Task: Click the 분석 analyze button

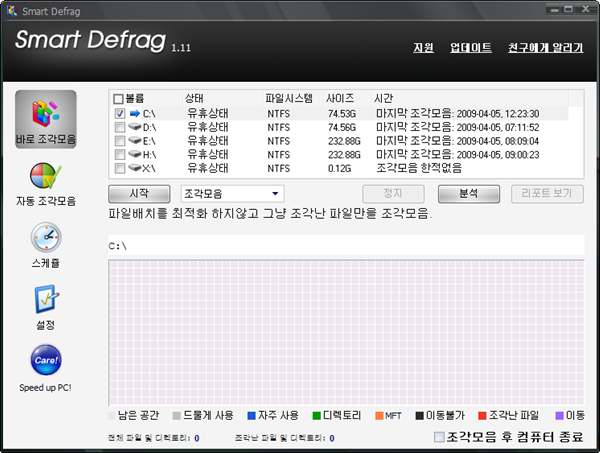Action: coord(469,194)
